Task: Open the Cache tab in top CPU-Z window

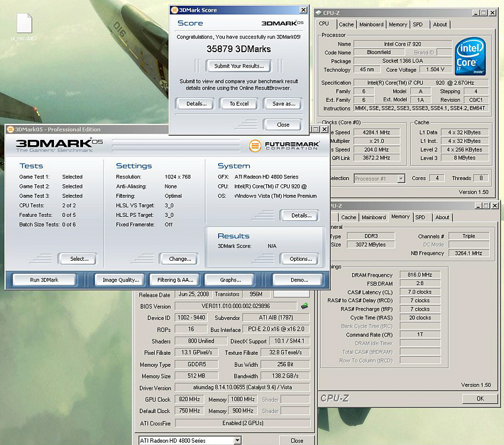Action: pos(346,24)
